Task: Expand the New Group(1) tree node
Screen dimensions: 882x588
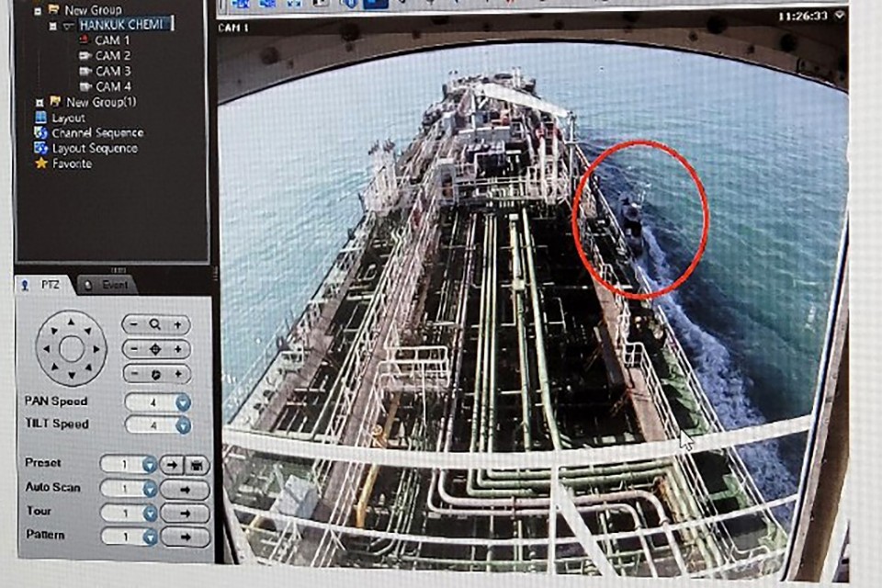Action: [x=39, y=102]
